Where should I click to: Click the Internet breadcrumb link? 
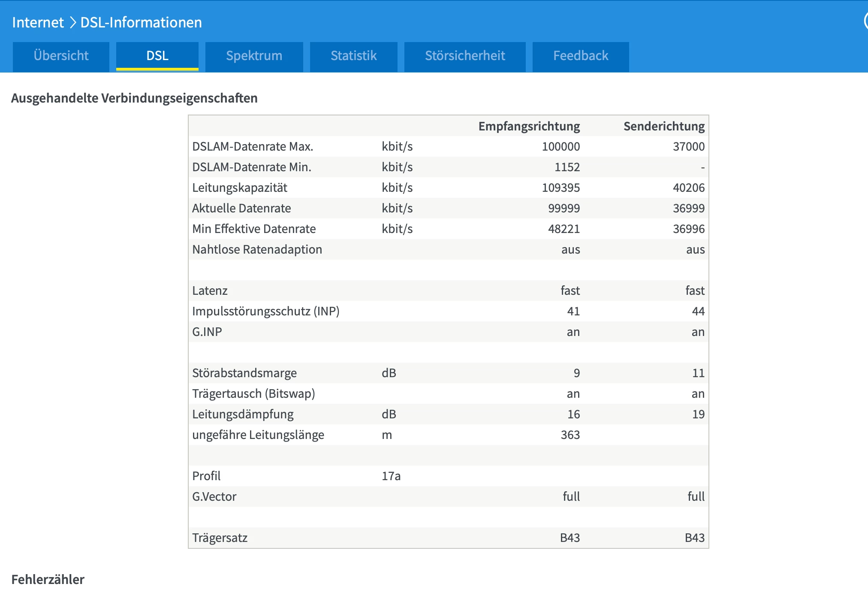pyautogui.click(x=38, y=22)
